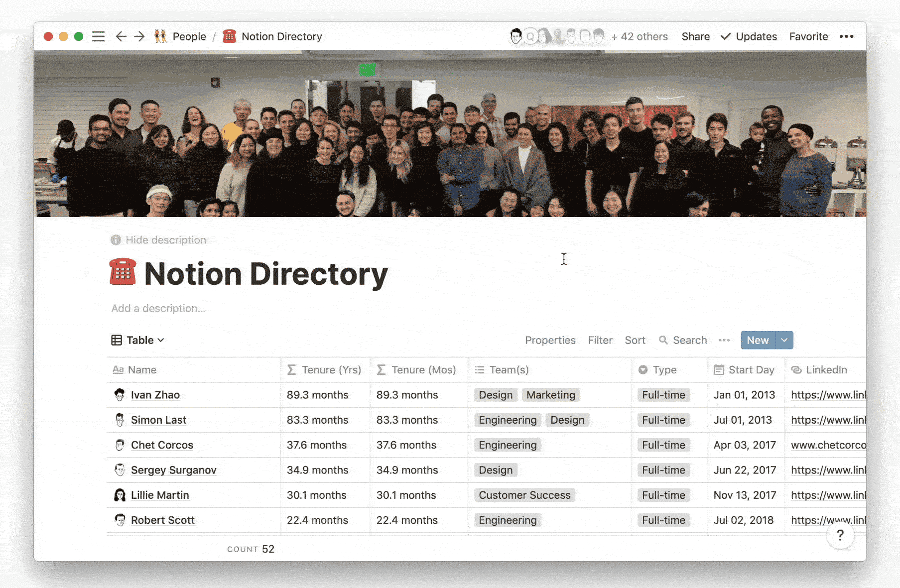The width and height of the screenshot is (900, 588).
Task: Open the Type column header menu
Action: point(669,370)
